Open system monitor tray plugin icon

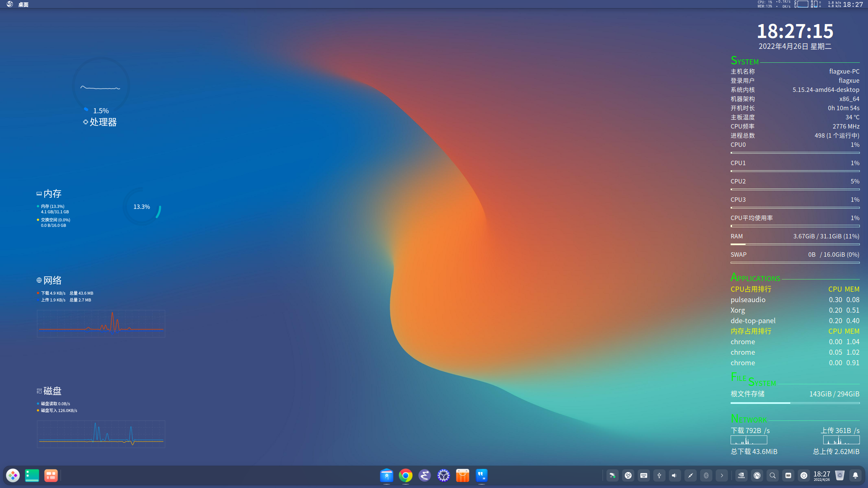coord(757,475)
